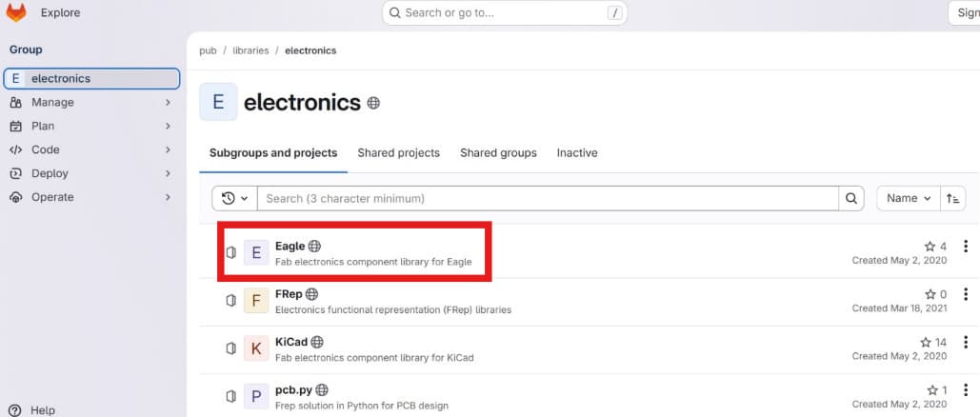Click the Help icon in sidebar
980x417 pixels.
[15, 410]
